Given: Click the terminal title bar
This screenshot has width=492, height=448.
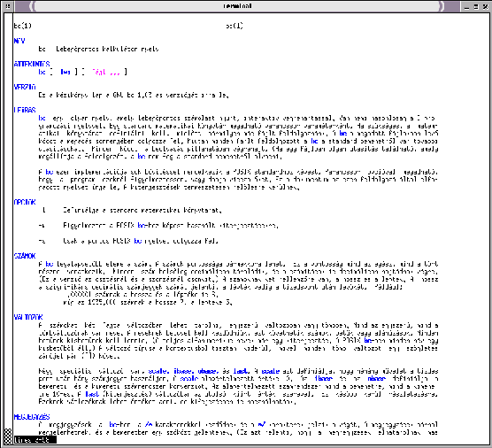Looking at the screenshot, I should [x=237, y=6].
